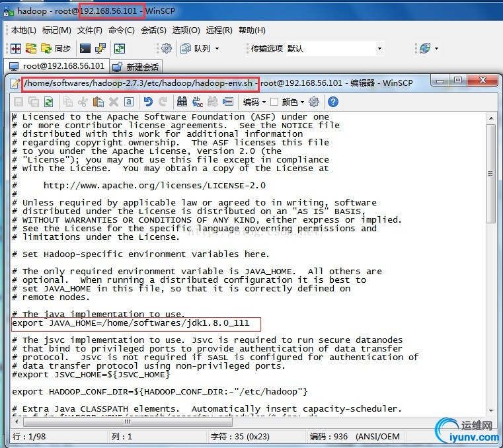Click the blue help question mark icon
Screen dimensions: 503x448
coord(333,102)
